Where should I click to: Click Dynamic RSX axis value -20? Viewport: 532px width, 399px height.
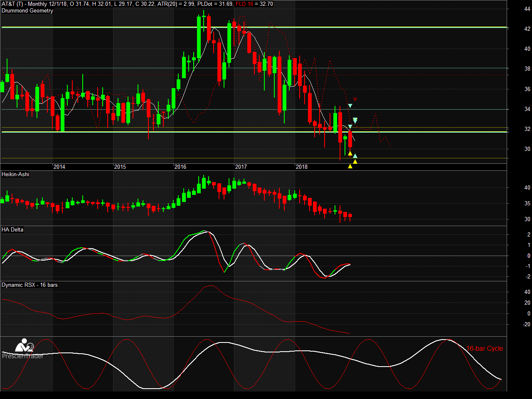pos(526,325)
